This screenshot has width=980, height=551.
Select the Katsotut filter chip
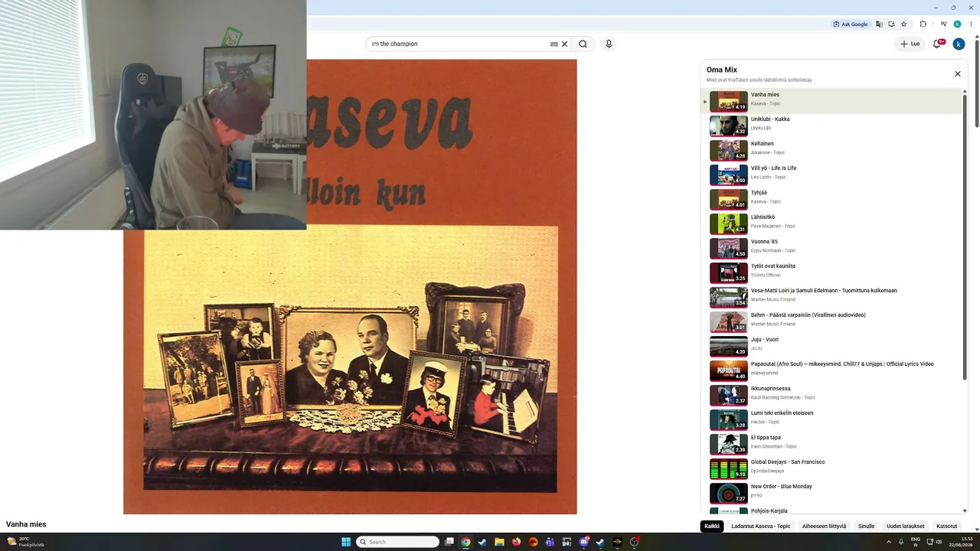[947, 527]
